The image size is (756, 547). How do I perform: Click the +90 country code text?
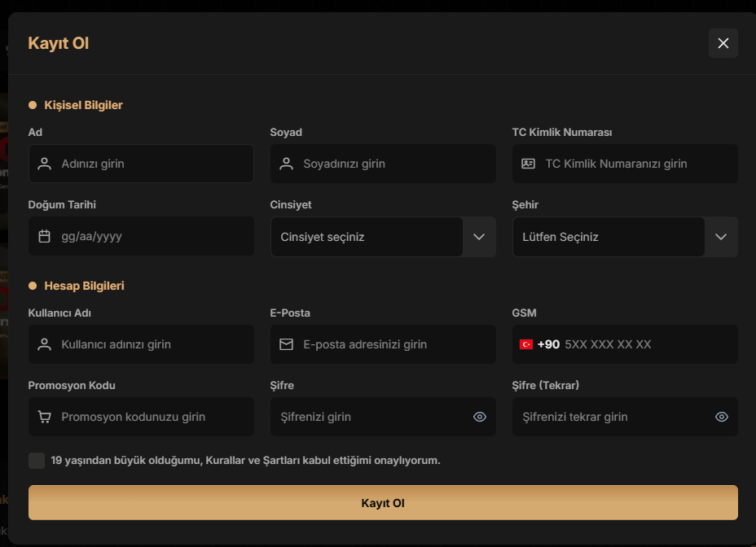point(549,344)
